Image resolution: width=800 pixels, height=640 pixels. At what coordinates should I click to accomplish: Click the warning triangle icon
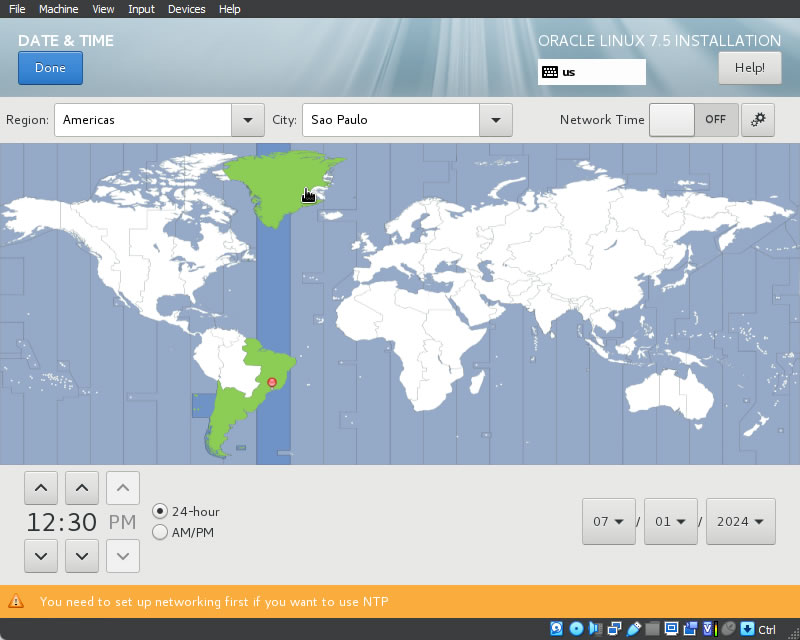(x=16, y=601)
